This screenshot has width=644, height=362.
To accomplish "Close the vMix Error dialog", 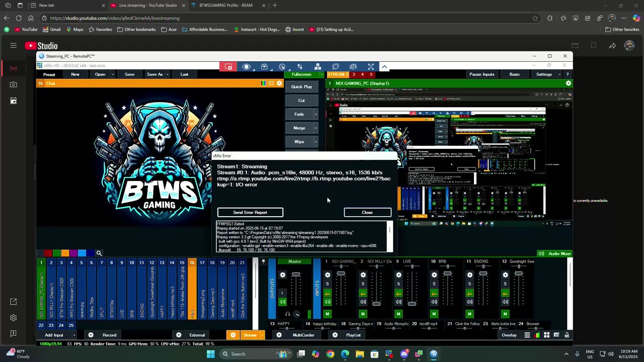I will (x=367, y=213).
